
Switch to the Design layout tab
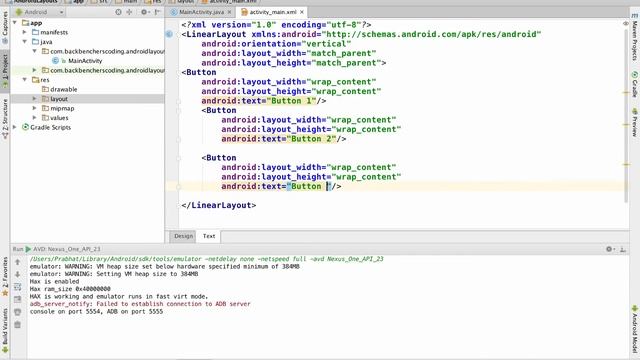(x=183, y=236)
